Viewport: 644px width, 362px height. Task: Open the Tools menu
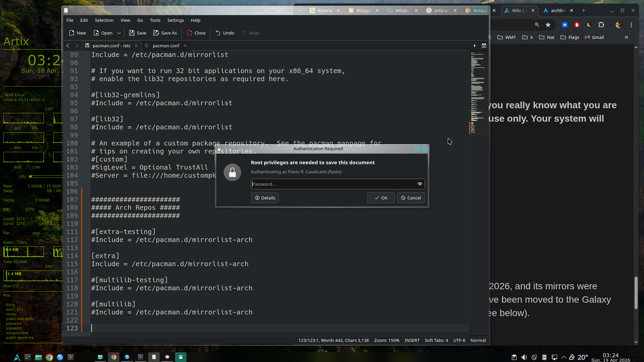click(x=155, y=20)
